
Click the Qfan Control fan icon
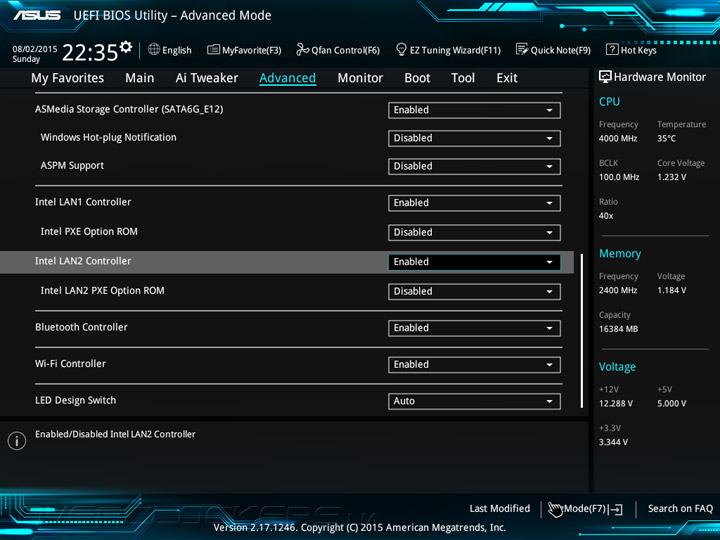pos(302,49)
